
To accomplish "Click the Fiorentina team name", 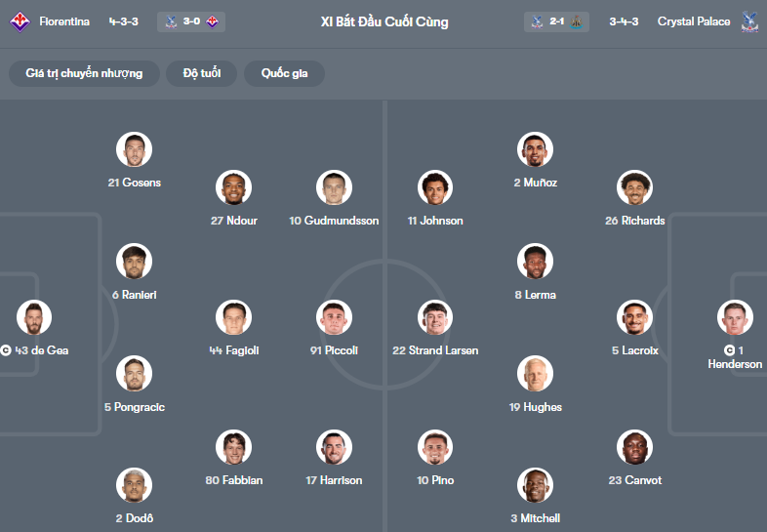I will click(x=64, y=21).
